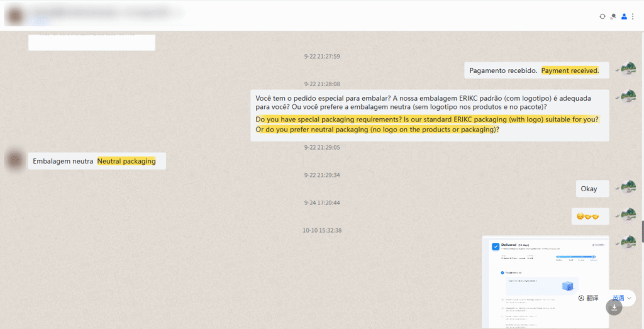The height and width of the screenshot is (329, 644).
Task: Expand the 英语 language dropdown
Action: (x=623, y=298)
